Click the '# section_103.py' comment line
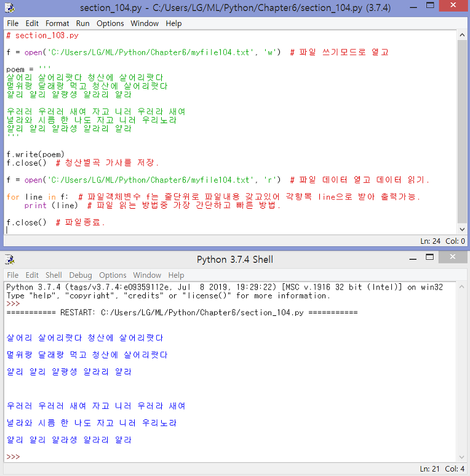 coord(42,36)
